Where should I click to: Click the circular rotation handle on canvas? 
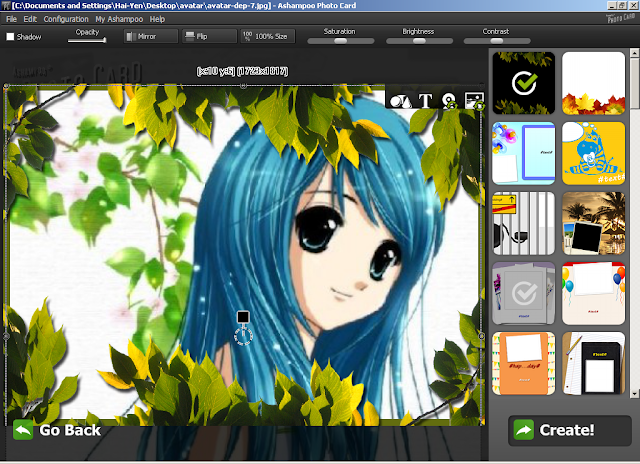point(243,336)
